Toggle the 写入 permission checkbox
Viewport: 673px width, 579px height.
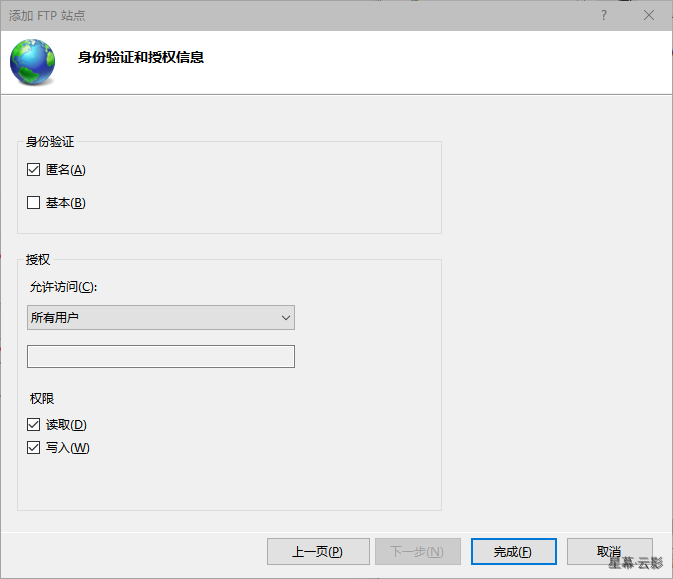[x=34, y=448]
